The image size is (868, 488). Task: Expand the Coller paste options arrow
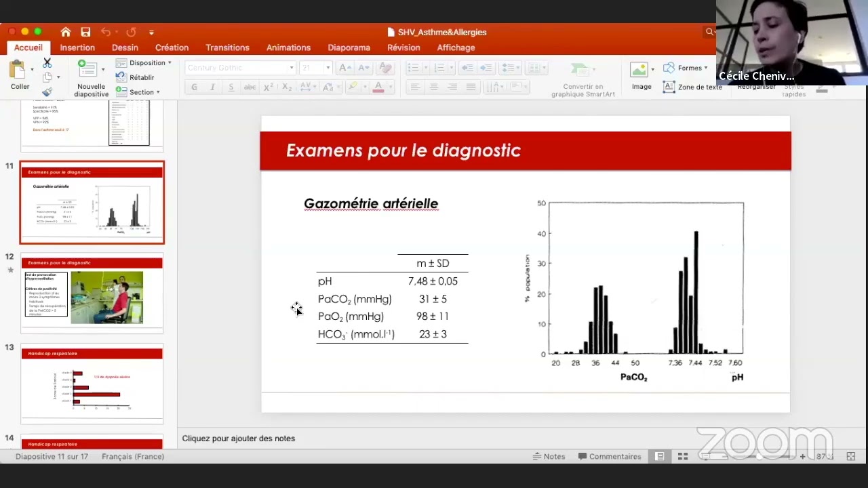(32, 70)
